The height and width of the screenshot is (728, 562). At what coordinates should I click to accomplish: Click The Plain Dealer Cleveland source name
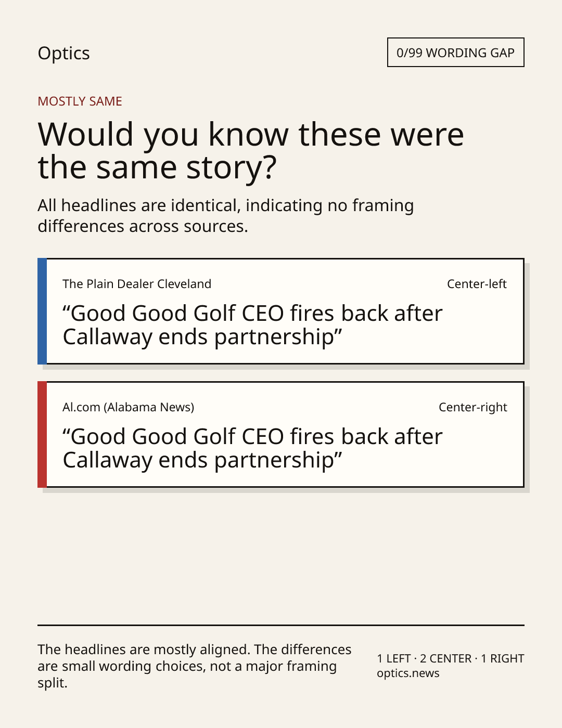pyautogui.click(x=137, y=284)
